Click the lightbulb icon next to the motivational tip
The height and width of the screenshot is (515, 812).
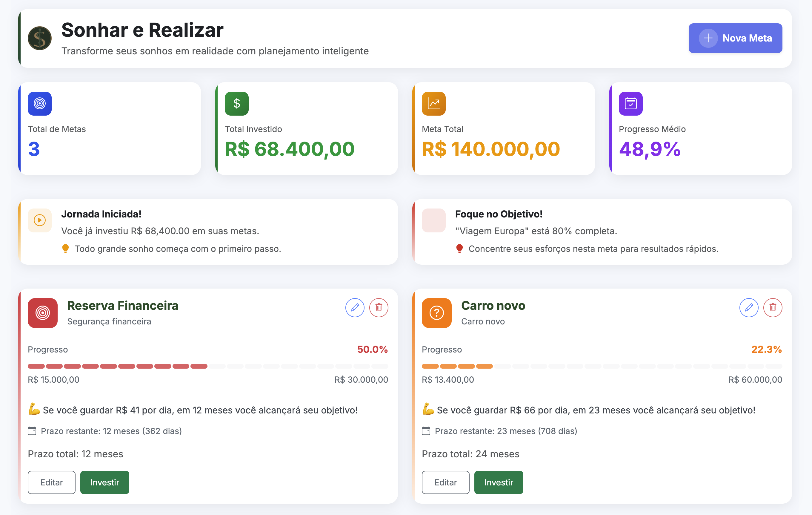66,249
